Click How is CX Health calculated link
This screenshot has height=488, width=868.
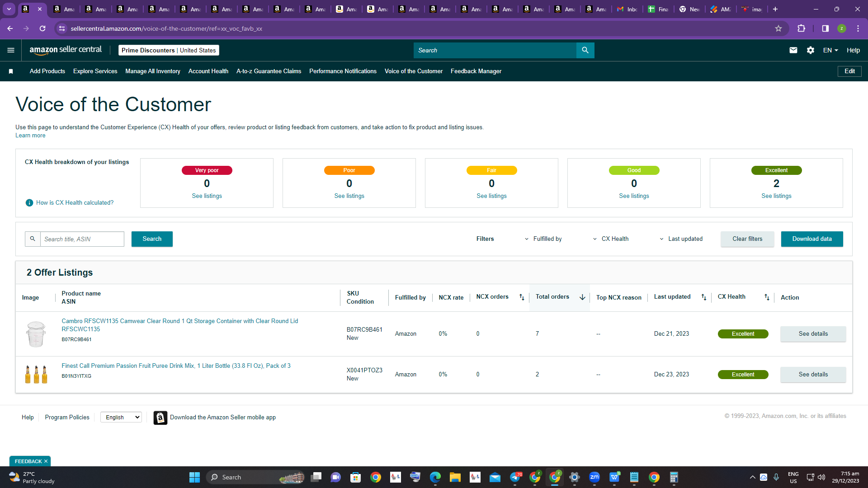[75, 203]
